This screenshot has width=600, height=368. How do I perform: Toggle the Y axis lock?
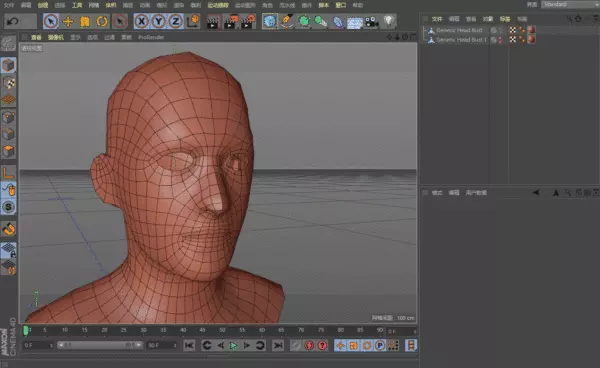pyautogui.click(x=158, y=21)
